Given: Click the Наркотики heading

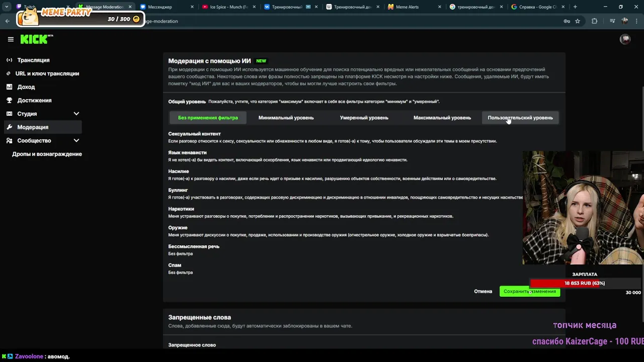Looking at the screenshot, I should point(181,209).
